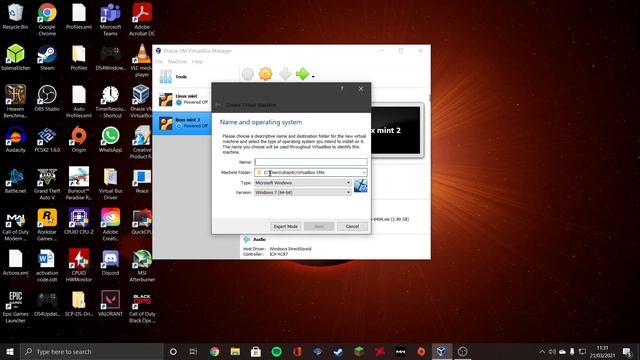Click the New machine toolbar icon
Screen dimensions: 640x360
pyautogui.click(x=248, y=74)
